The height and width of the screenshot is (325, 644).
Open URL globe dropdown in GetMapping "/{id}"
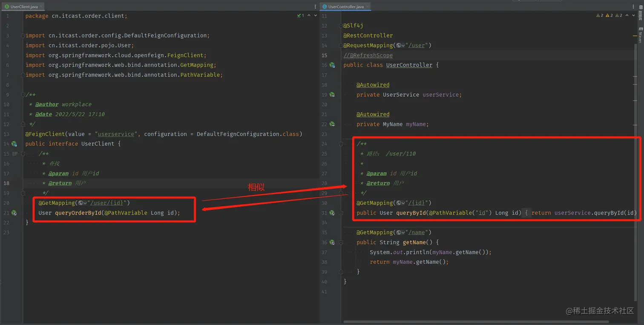click(x=400, y=203)
